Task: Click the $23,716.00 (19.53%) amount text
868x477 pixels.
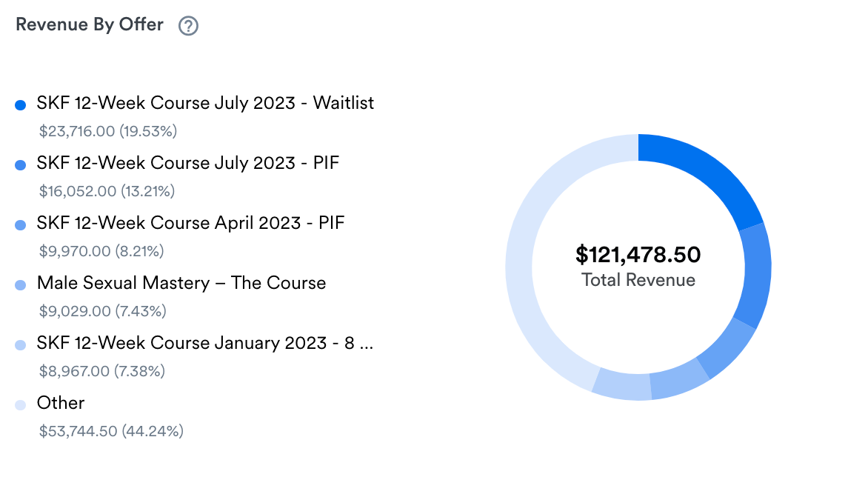Action: click(108, 131)
